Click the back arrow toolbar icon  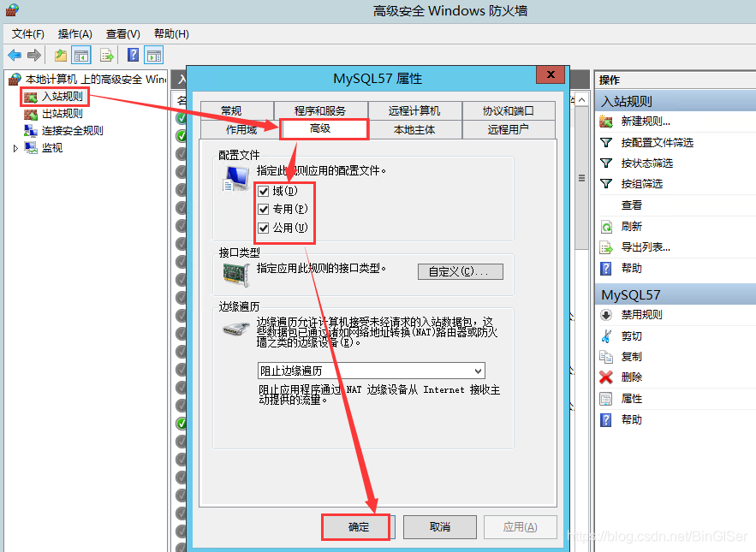click(x=15, y=55)
